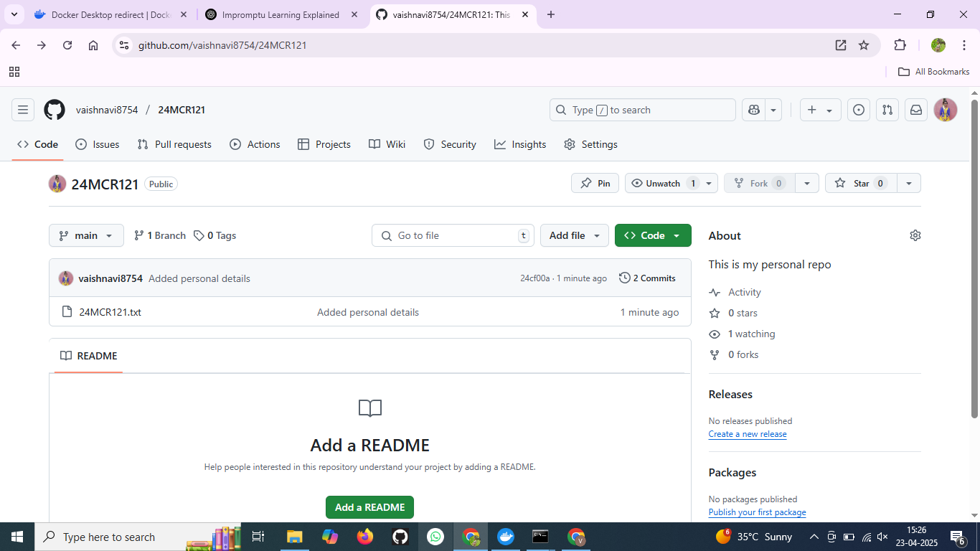Click the green Add a README button

[x=369, y=507]
